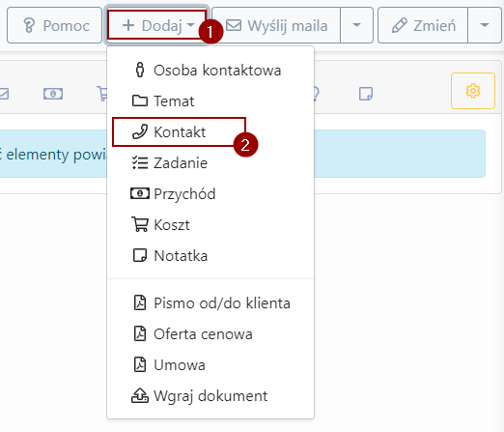
Task: Click the Wyślij maila button
Action: click(x=276, y=25)
